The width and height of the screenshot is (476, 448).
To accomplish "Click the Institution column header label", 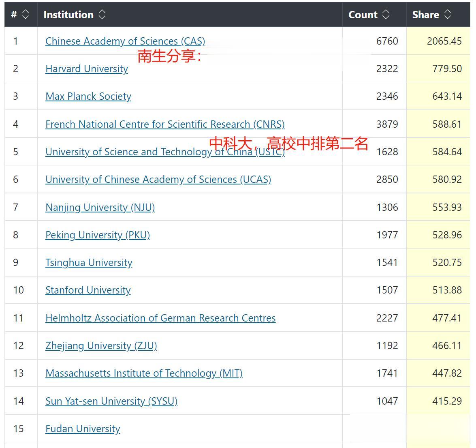I will (x=68, y=15).
